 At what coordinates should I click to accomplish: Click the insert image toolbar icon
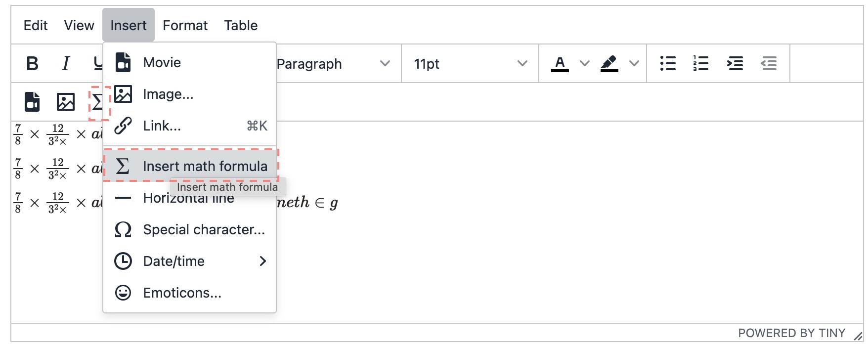66,102
